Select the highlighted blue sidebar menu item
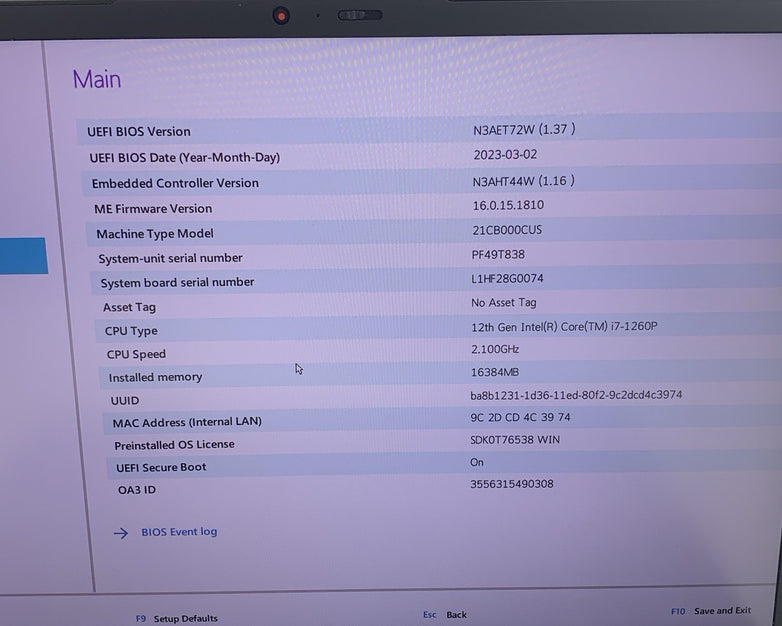Screen dimensions: 782x626 click(x=23, y=256)
